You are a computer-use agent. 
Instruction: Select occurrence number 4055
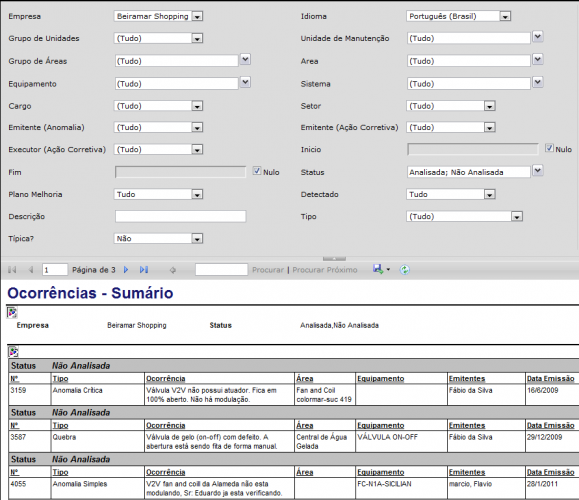[18, 484]
